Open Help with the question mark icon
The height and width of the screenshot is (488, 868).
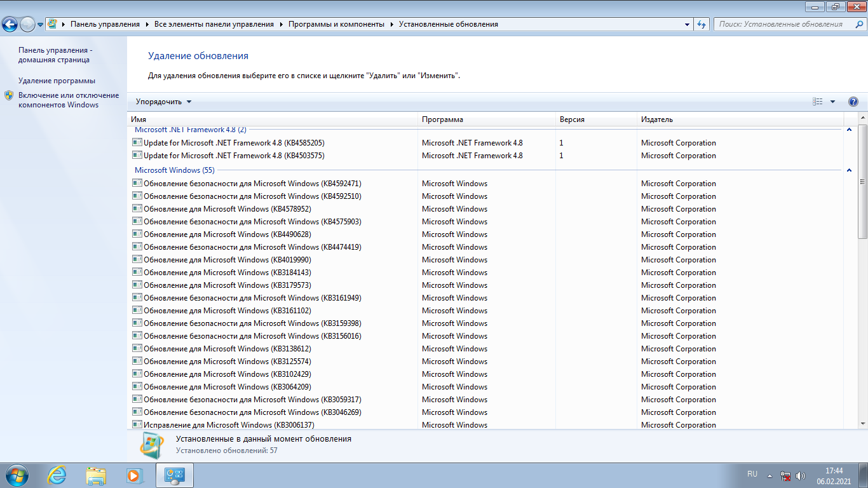(853, 102)
